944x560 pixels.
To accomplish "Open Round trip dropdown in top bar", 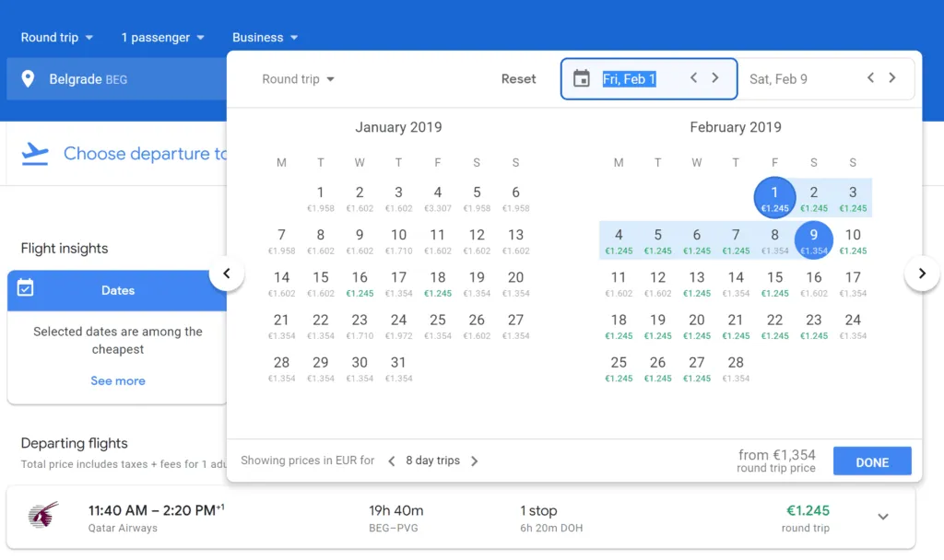I will point(57,38).
